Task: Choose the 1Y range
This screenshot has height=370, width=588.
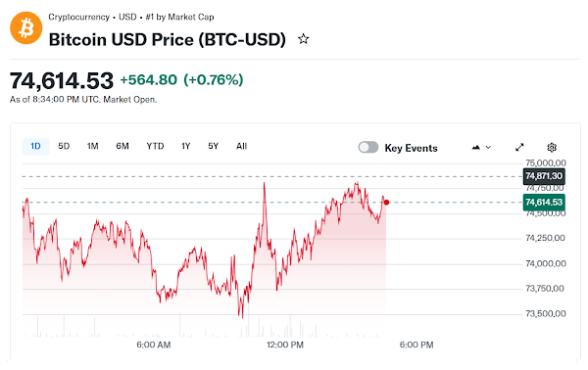Action: click(x=185, y=146)
